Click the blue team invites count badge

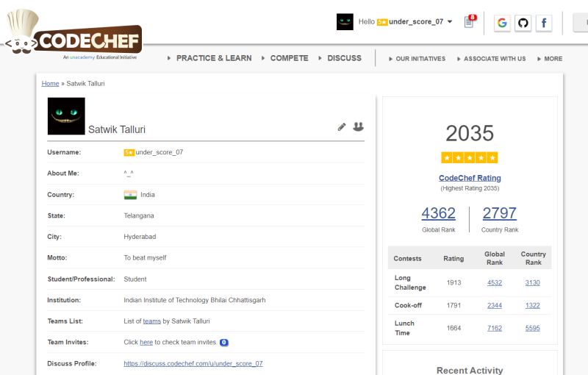(x=224, y=343)
